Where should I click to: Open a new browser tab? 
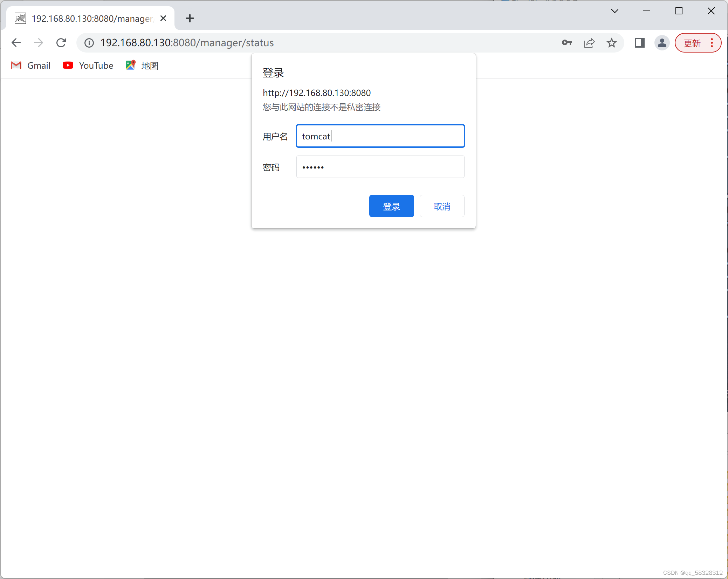190,18
